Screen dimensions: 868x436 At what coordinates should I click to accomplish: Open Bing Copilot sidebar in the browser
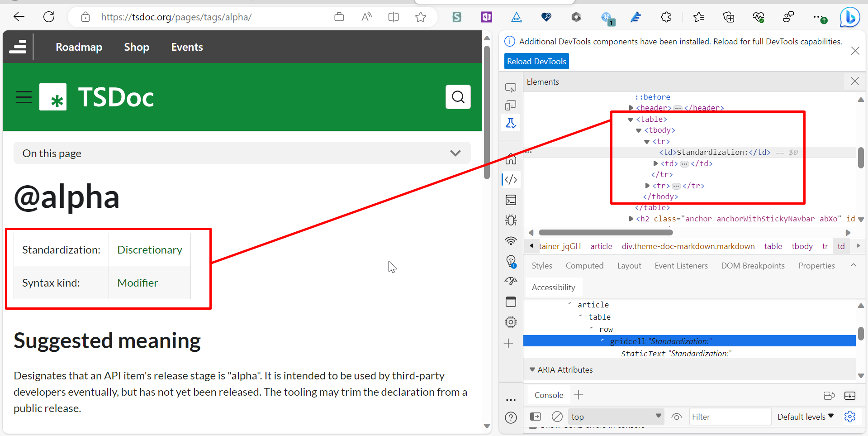pyautogui.click(x=849, y=17)
